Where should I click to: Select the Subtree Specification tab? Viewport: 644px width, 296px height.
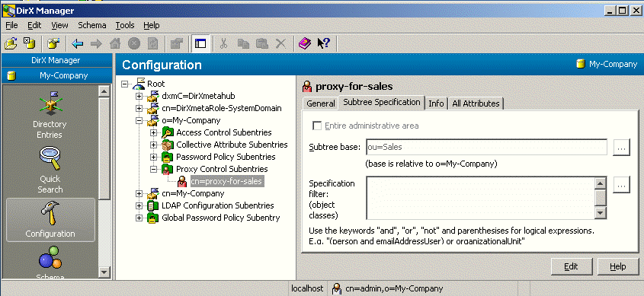(382, 103)
